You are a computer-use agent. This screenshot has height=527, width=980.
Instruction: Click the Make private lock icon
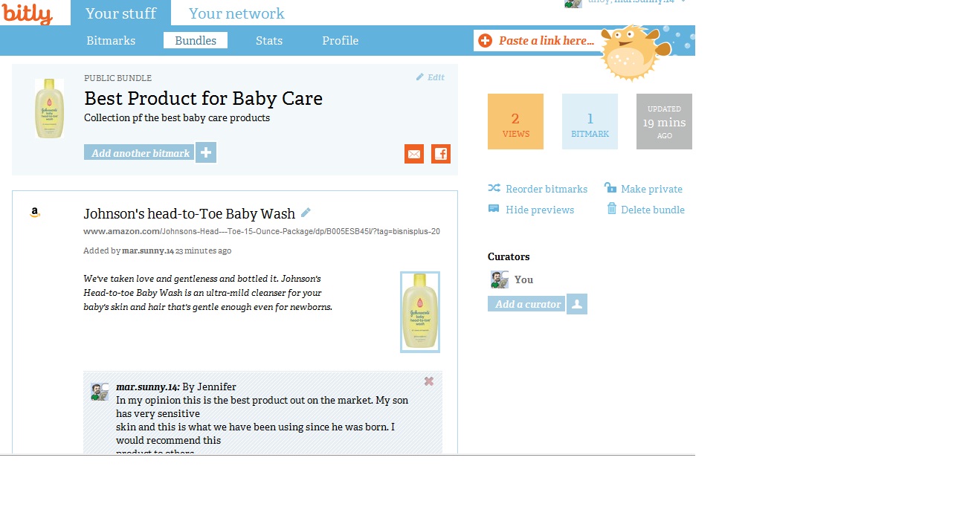point(610,187)
